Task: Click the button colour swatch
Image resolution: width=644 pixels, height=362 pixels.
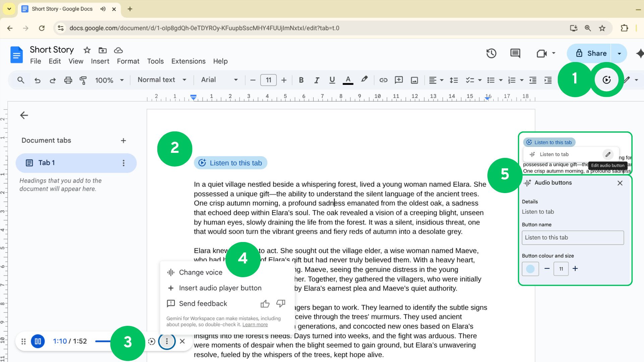Action: pyautogui.click(x=530, y=268)
